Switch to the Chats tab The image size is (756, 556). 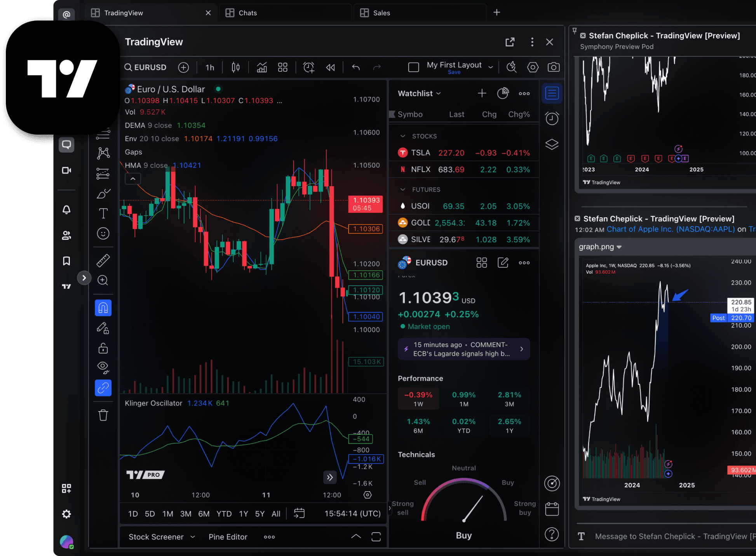[247, 12]
